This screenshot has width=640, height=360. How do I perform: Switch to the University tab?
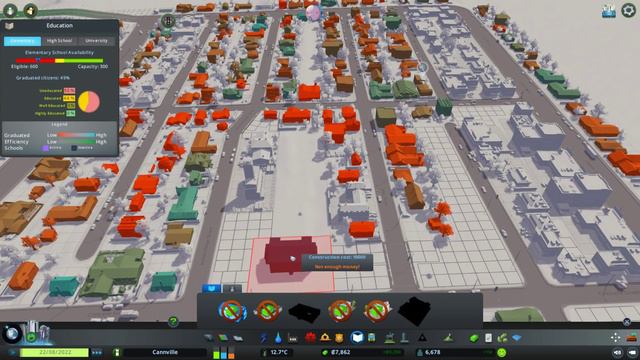(x=96, y=41)
